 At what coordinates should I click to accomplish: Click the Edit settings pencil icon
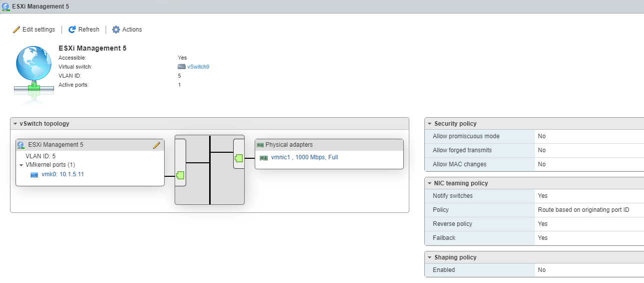point(17,30)
